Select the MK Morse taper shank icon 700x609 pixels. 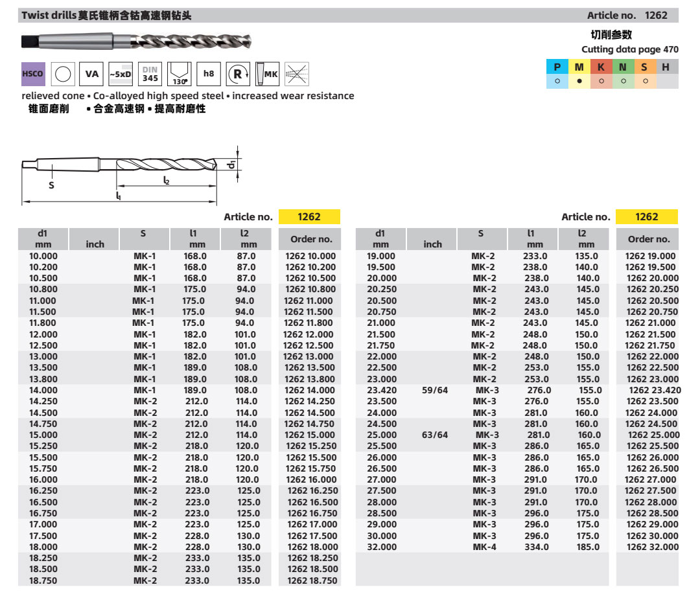click(267, 74)
